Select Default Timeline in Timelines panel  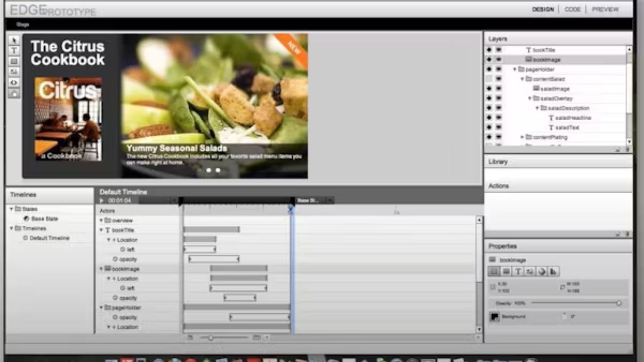coord(49,238)
